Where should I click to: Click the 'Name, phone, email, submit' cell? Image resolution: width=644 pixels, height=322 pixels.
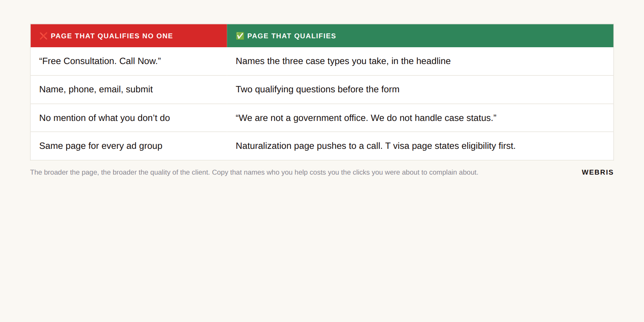coord(129,89)
